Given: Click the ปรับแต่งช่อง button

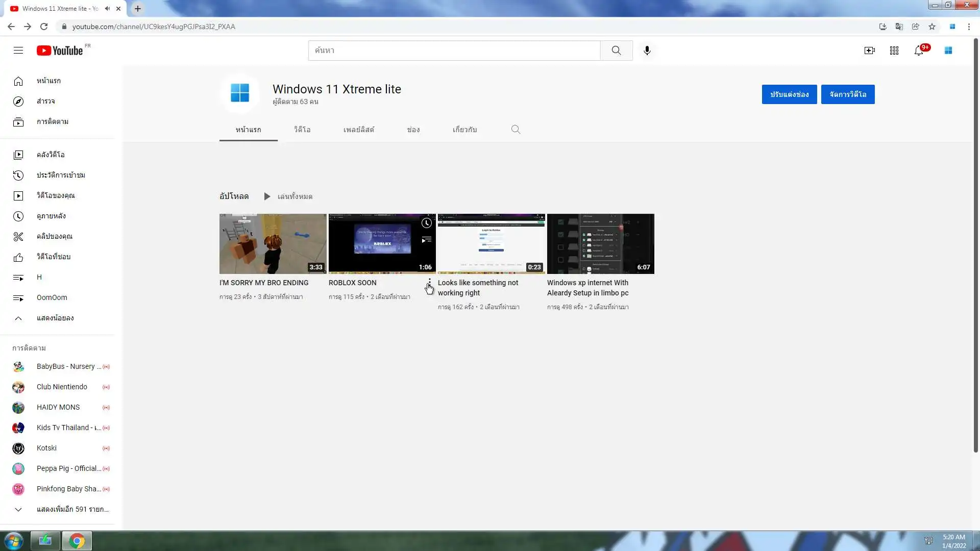Looking at the screenshot, I should pyautogui.click(x=789, y=94).
